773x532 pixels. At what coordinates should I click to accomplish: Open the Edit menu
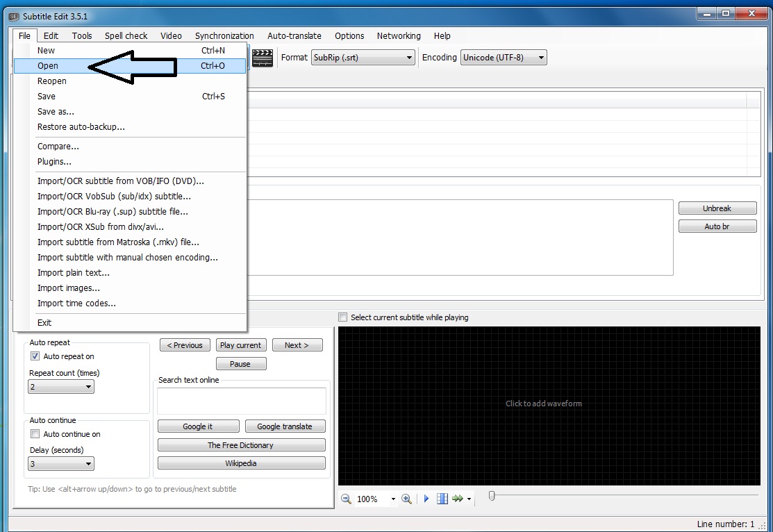click(x=51, y=35)
